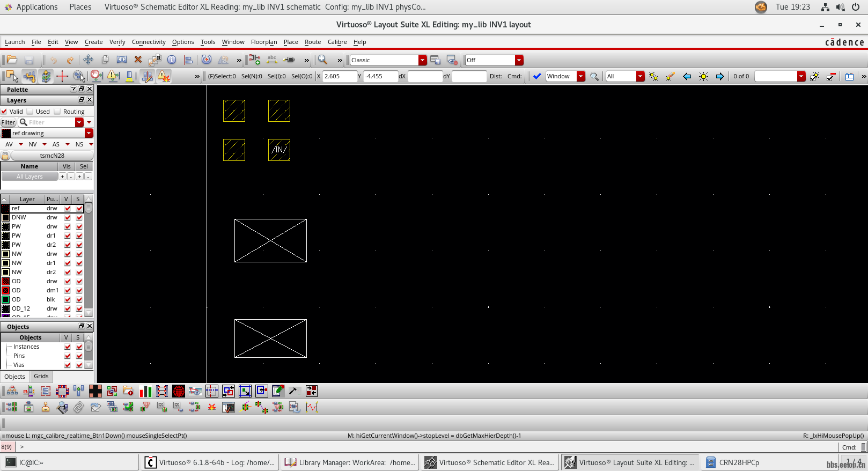Image resolution: width=868 pixels, height=471 pixels.
Task: Expand the AV dropdown arrow
Action: (x=21, y=144)
